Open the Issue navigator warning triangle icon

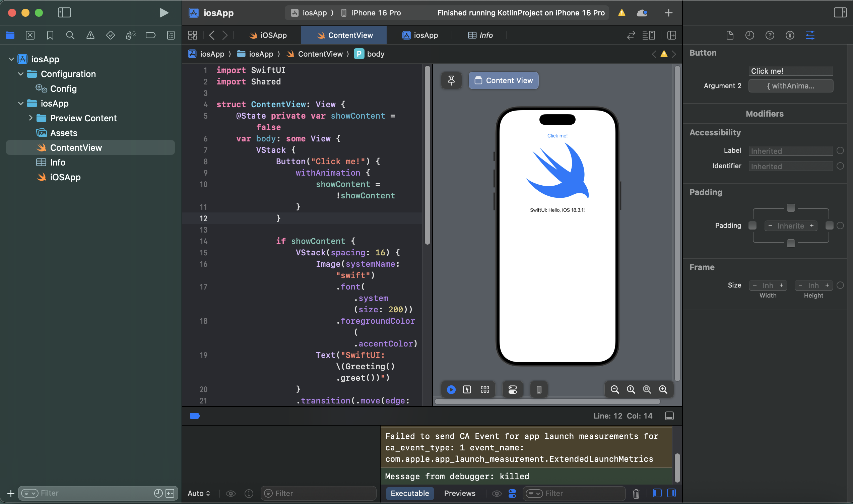(90, 35)
